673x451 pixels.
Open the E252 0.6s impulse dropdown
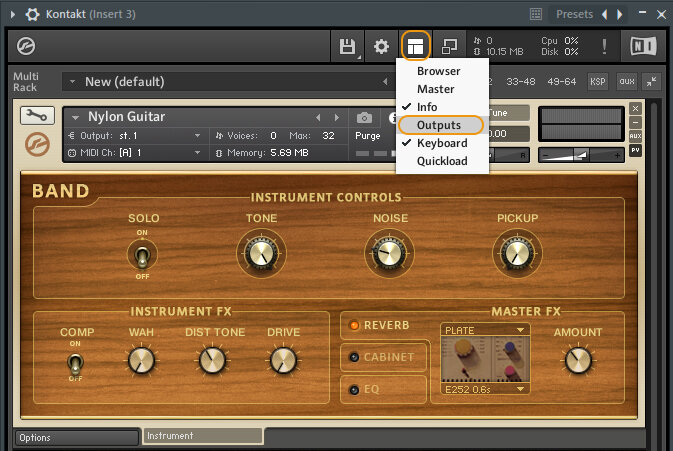pos(485,389)
